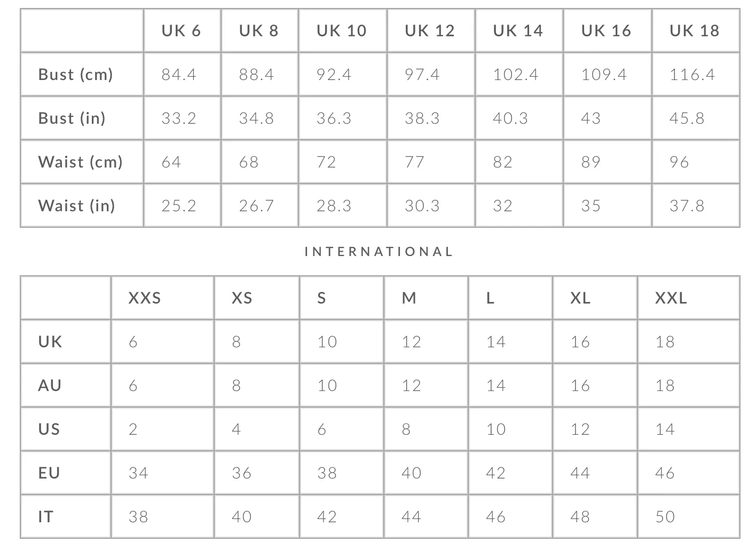Screen dimensions: 756x558
Task: Click the INTERNATIONAL heading text
Action: point(379,252)
